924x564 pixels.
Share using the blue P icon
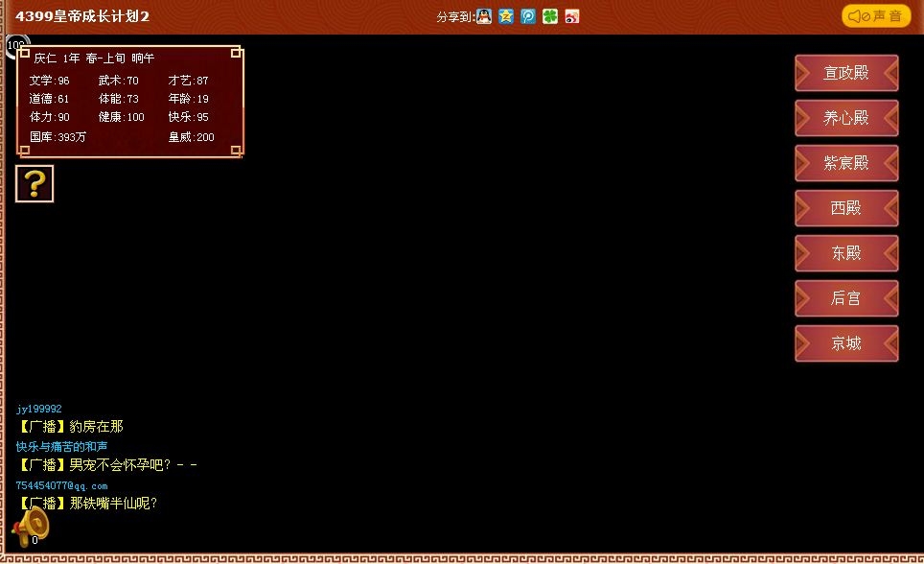coord(528,16)
